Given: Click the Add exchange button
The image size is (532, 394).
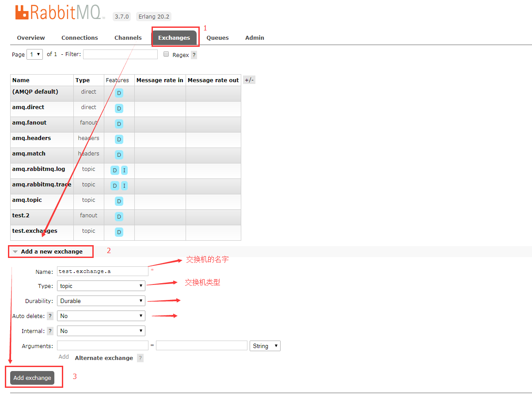Looking at the screenshot, I should [32, 378].
